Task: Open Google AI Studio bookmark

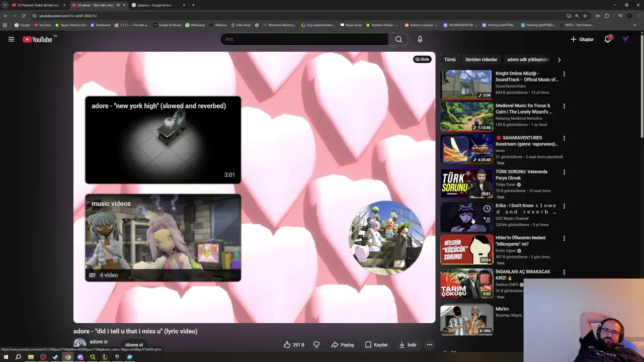Action: point(168,25)
